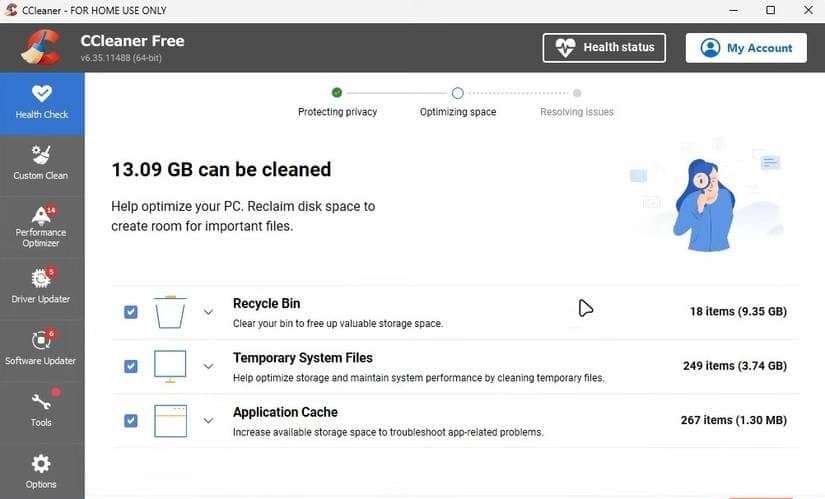Click the version number v6.35.11488 text
825x499 pixels.
point(120,58)
